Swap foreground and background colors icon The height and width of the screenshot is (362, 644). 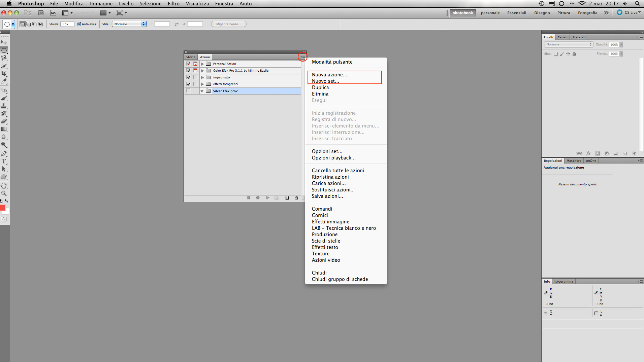(x=6, y=201)
